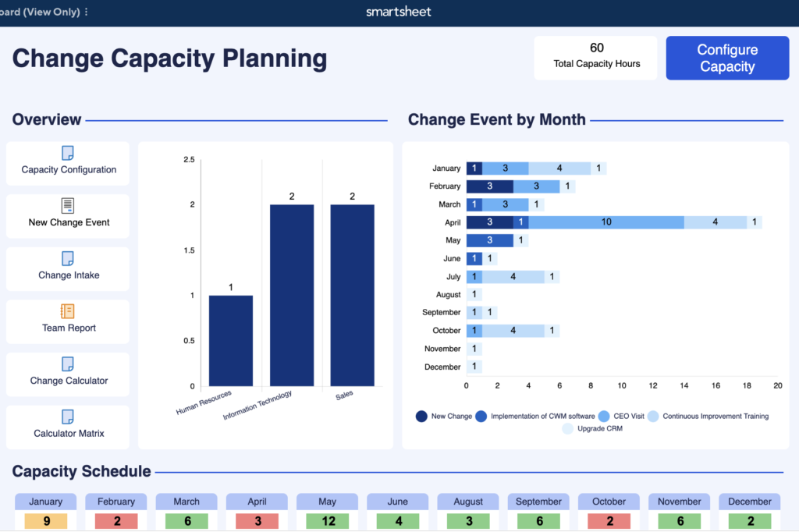Toggle the Upgrade CRM legend entry

click(567, 428)
